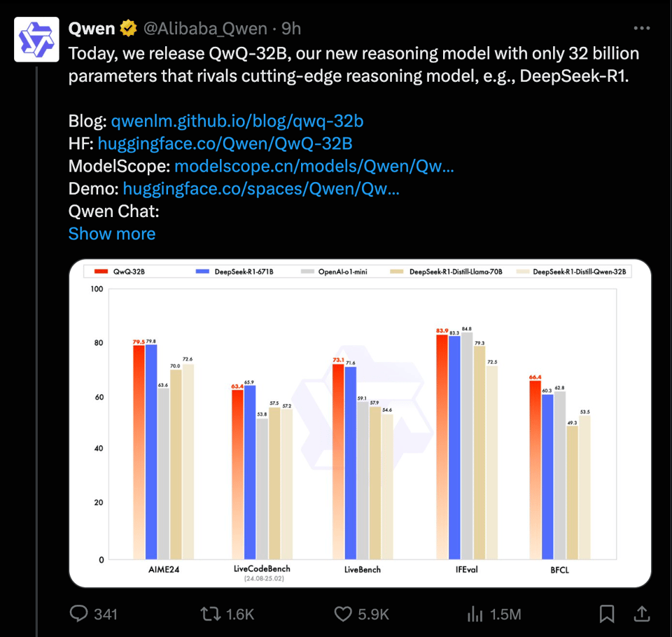
Task: Click the Qwen display name
Action: (x=91, y=29)
